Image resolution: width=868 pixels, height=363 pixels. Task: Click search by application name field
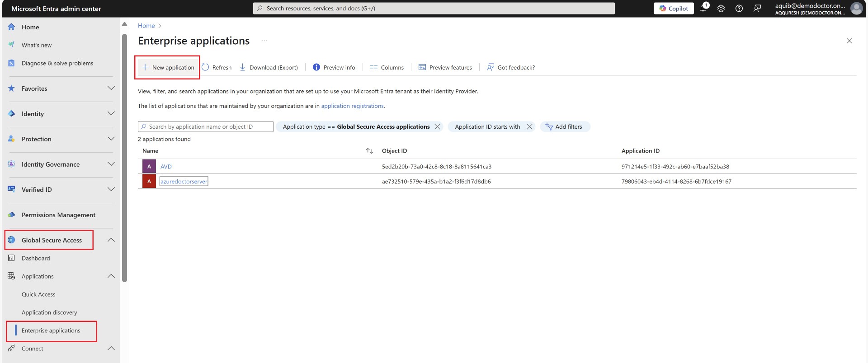coord(206,127)
